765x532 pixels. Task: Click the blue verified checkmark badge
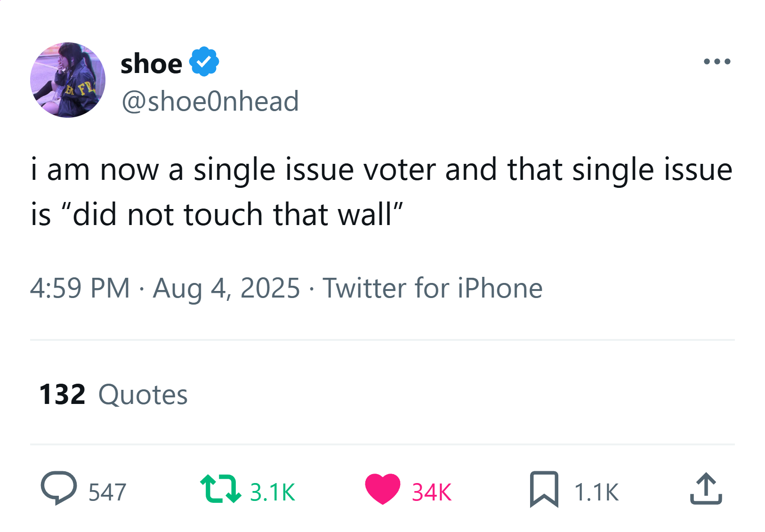(x=204, y=62)
